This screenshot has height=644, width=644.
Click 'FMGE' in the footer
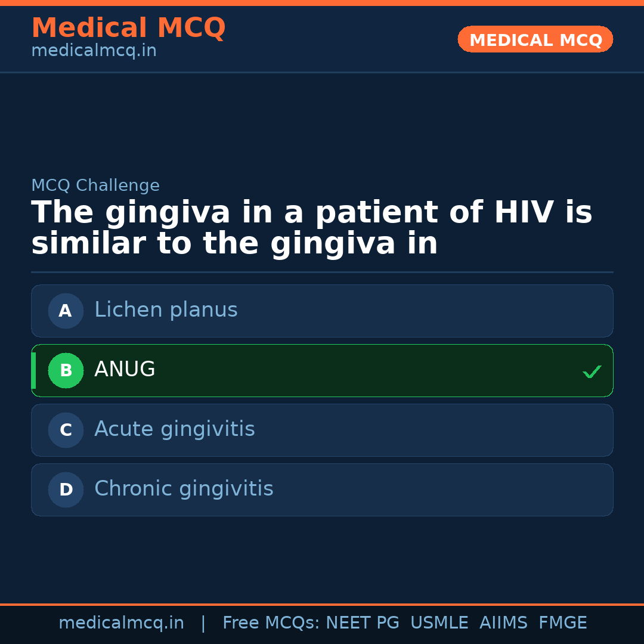pos(562,623)
